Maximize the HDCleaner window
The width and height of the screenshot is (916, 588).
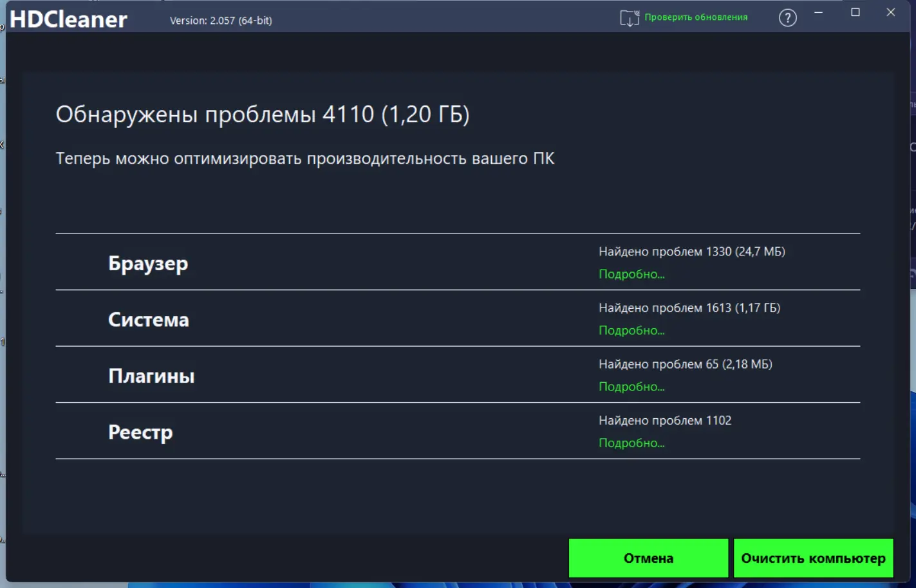855,12
